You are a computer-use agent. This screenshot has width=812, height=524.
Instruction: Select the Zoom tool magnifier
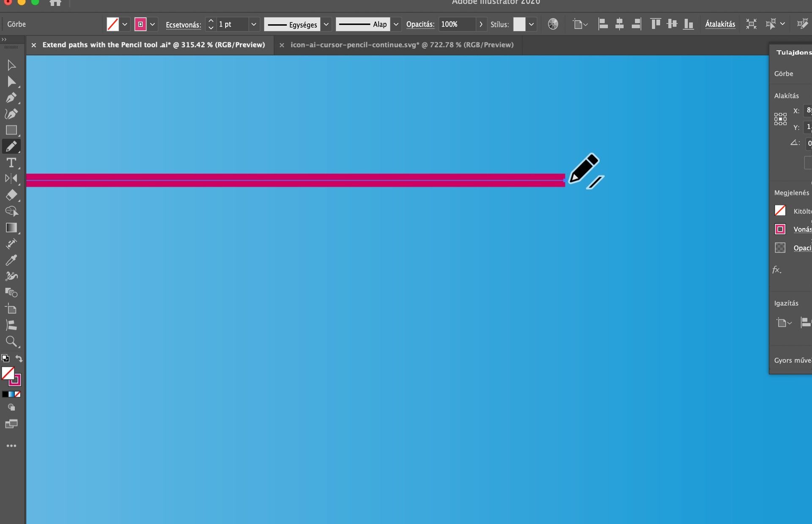[x=11, y=341]
